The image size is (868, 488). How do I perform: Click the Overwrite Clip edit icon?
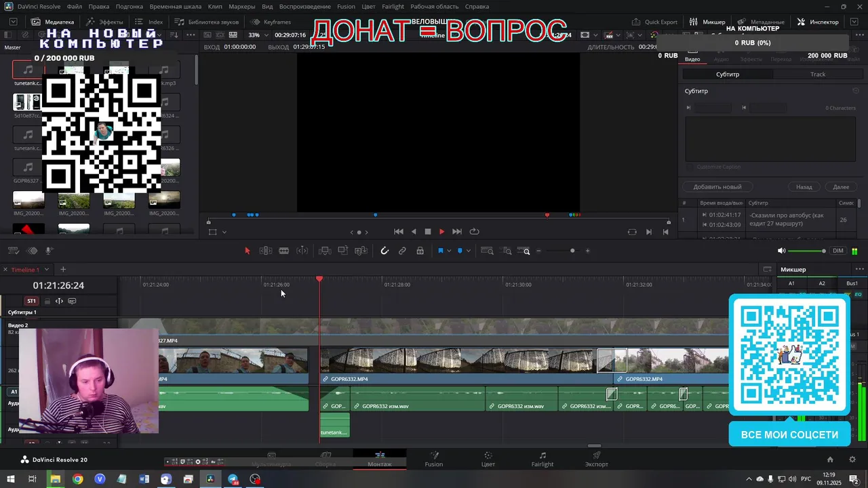click(x=343, y=251)
